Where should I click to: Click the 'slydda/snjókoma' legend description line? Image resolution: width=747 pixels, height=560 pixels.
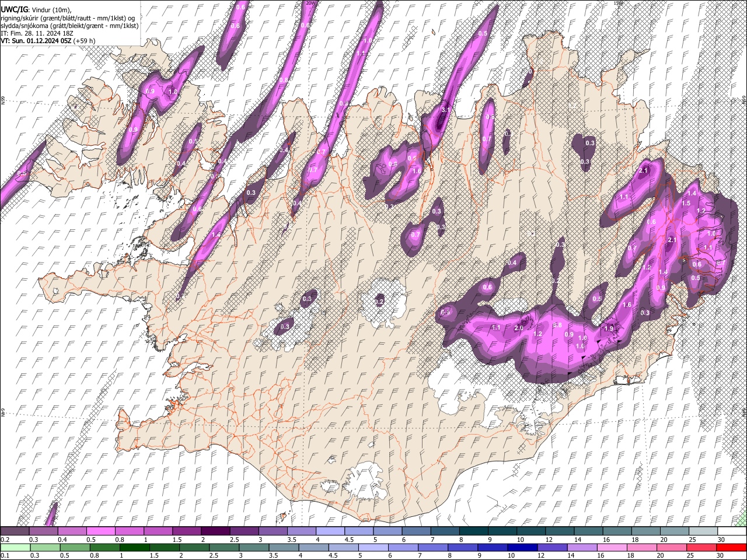coord(69,26)
